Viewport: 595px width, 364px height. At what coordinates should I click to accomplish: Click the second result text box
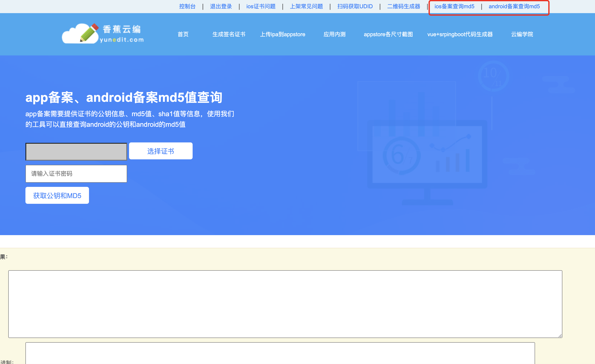point(280,353)
